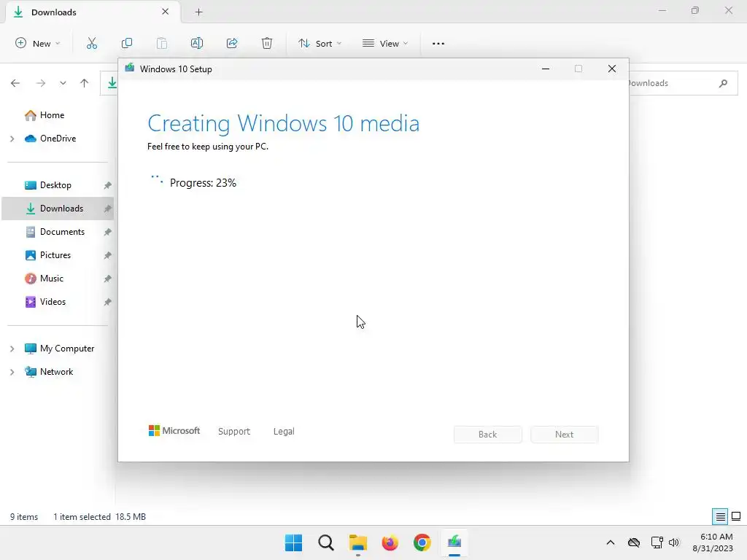Screen dimensions: 747x560
Task: Close the Windows 10 Setup window
Action: pyautogui.click(x=612, y=69)
